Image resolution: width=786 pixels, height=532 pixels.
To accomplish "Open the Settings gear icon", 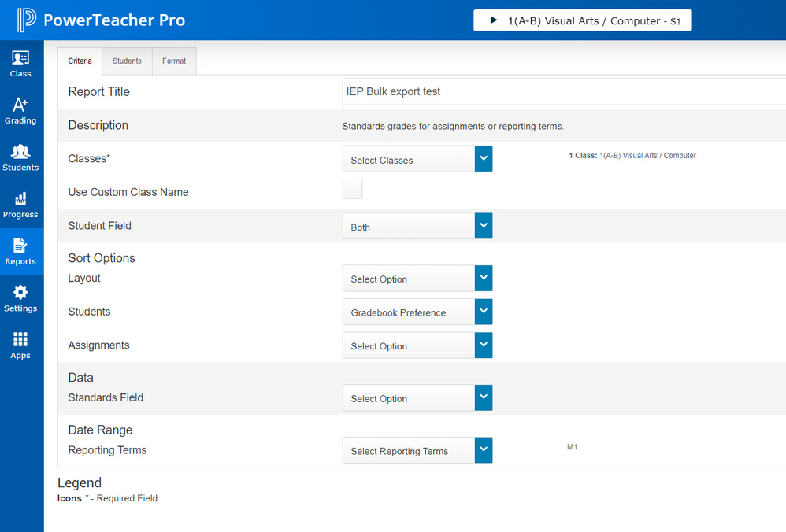I will pyautogui.click(x=20, y=293).
